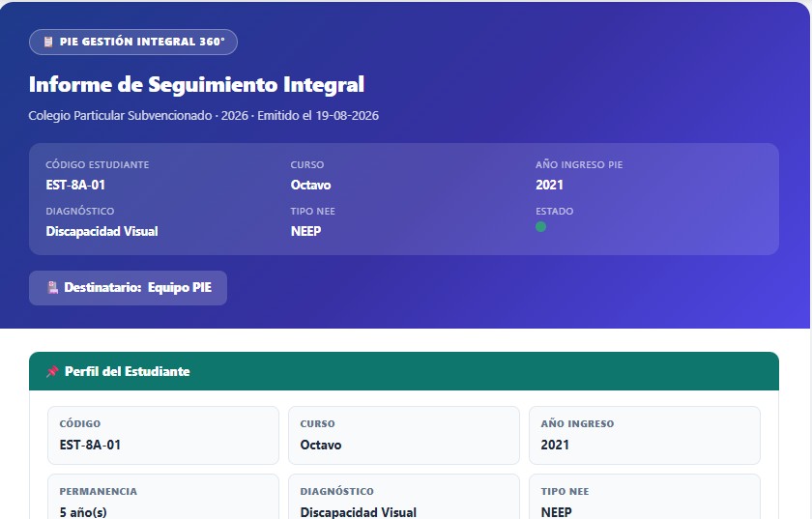Click the PIE GESTIÓN INTEGRAL 360° badge

click(133, 42)
